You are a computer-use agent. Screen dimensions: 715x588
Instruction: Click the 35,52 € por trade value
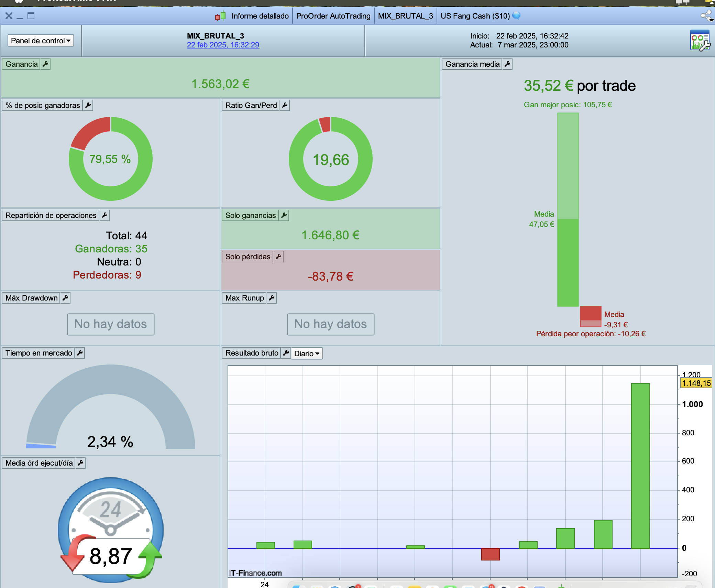pos(580,86)
